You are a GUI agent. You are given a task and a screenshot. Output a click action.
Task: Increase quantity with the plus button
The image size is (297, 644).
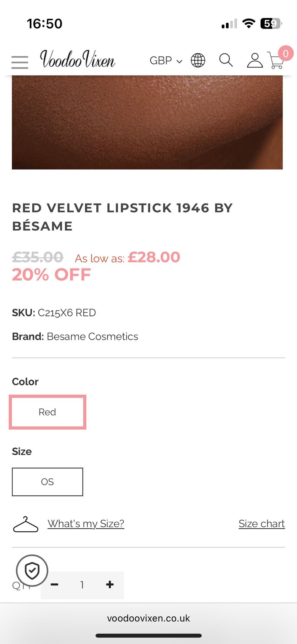point(110,585)
